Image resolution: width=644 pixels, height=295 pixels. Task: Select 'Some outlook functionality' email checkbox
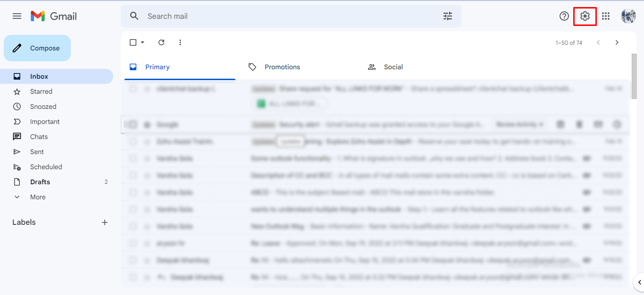[133, 158]
